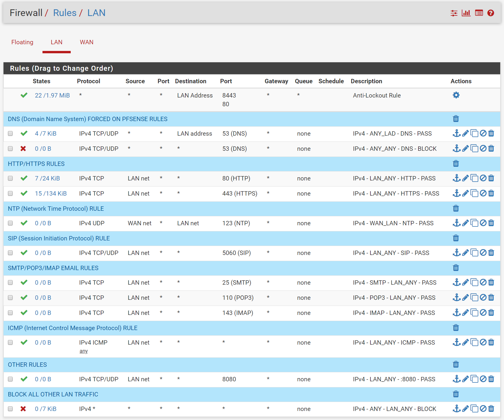Click anchor icon on ICMP PASS rule
Screen dimensions: 504x420
[x=456, y=342]
